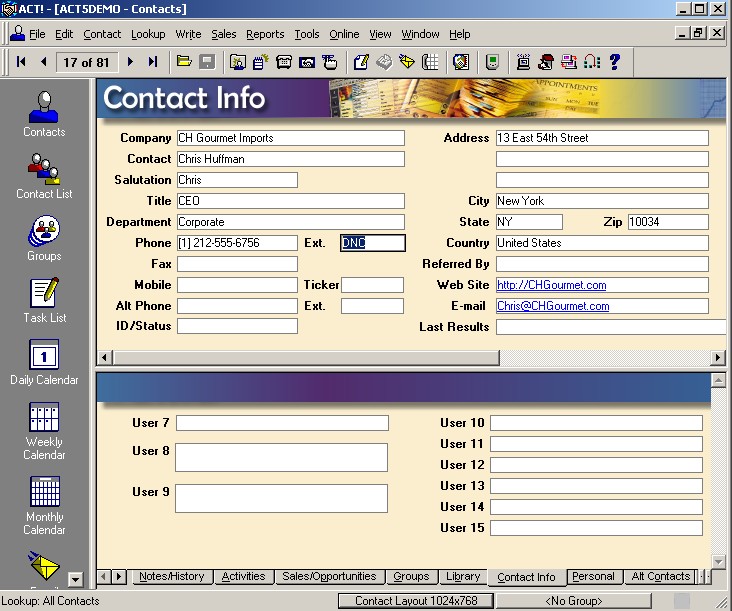Click the blue question mark help icon
Image resolution: width=732 pixels, height=611 pixels.
point(614,62)
